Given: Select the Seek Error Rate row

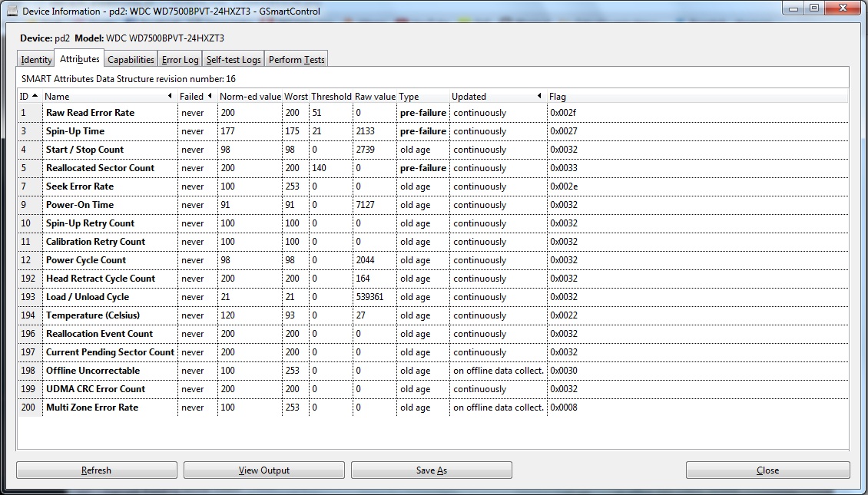Looking at the screenshot, I should [x=433, y=186].
